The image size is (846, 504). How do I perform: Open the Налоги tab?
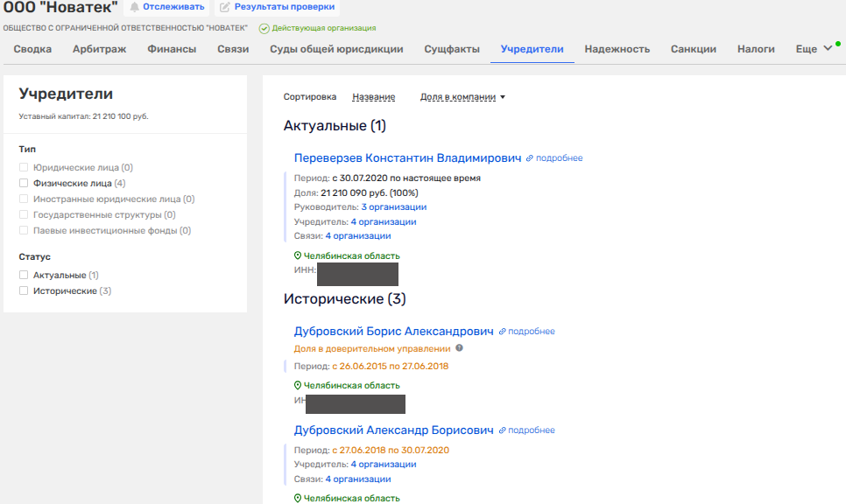click(x=756, y=49)
